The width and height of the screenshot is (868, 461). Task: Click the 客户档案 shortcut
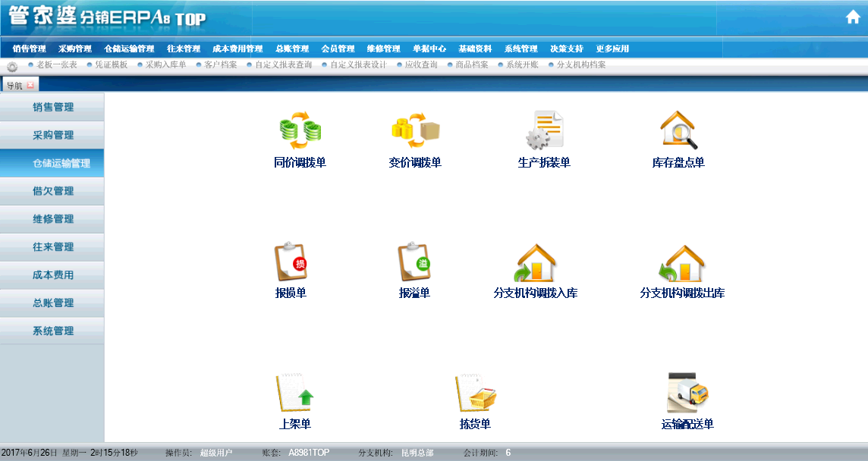pos(220,64)
